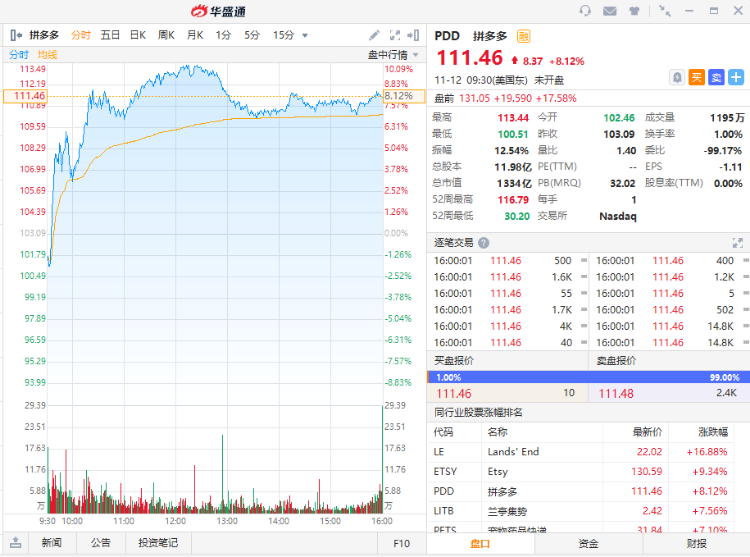Switch chart to 月K view
Viewport: 750px width, 557px height.
pos(195,35)
